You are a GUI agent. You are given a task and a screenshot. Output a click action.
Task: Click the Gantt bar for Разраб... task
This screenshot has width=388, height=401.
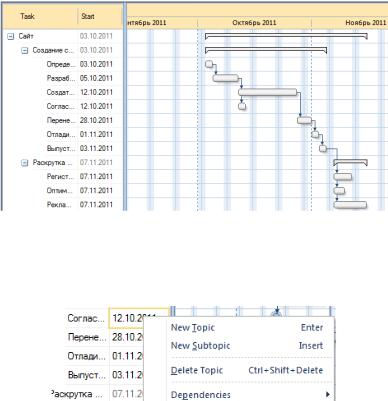point(226,78)
